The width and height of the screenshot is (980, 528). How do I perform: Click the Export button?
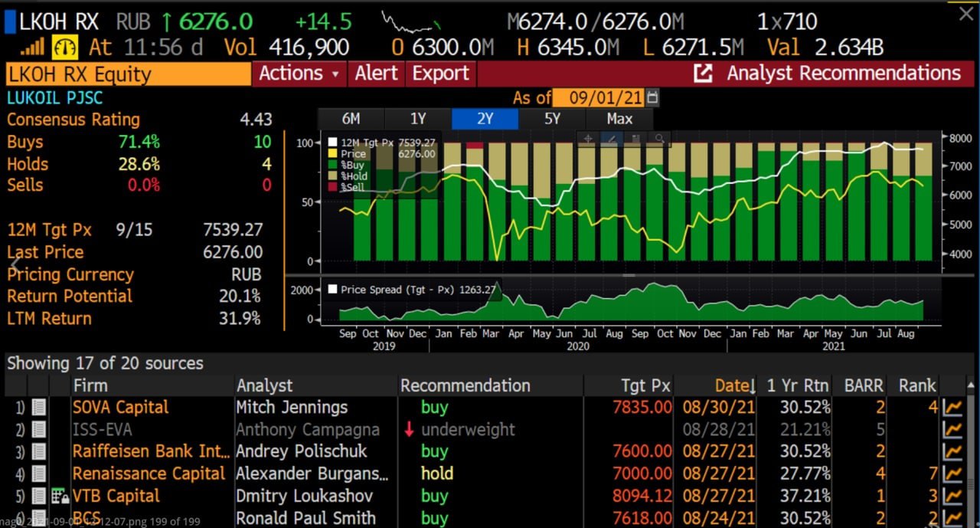tap(440, 74)
